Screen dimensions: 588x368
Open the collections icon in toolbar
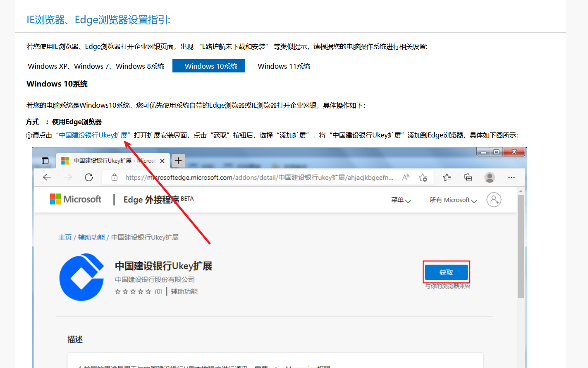[x=468, y=177]
